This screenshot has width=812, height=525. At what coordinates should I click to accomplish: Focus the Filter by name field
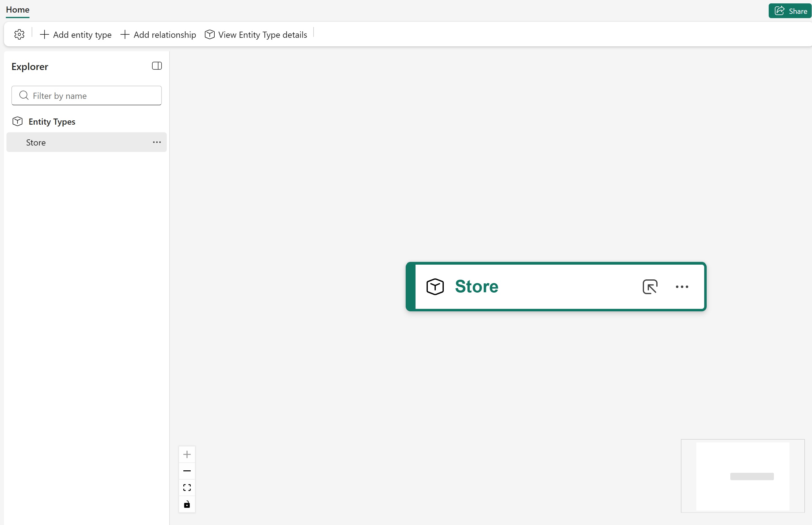(87, 96)
